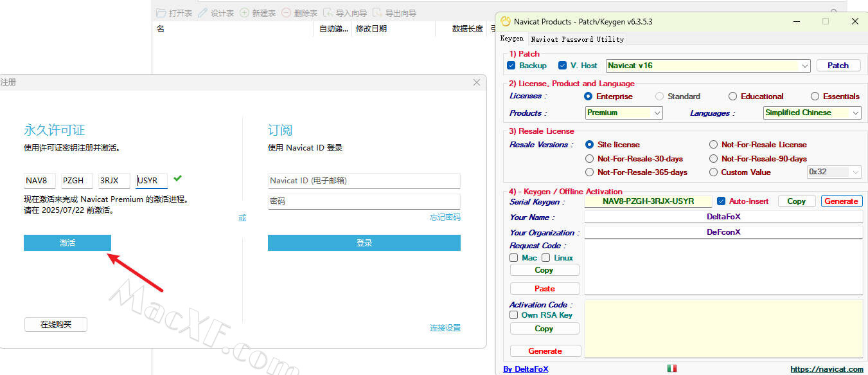Image resolution: width=868 pixels, height=375 pixels.
Task: Click Copy under Request Code
Action: [x=545, y=270]
